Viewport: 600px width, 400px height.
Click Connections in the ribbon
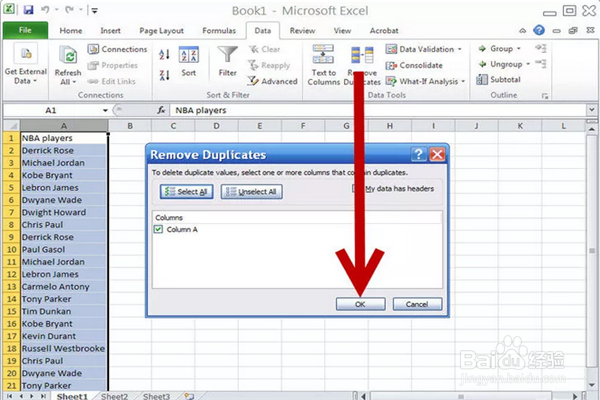point(117,49)
